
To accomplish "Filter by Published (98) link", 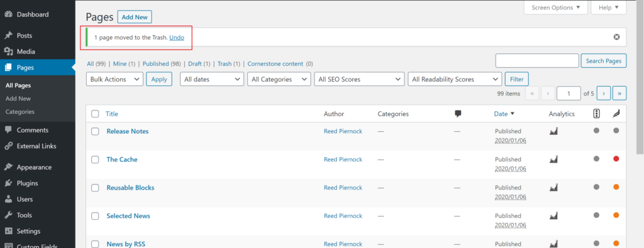I will (x=162, y=64).
